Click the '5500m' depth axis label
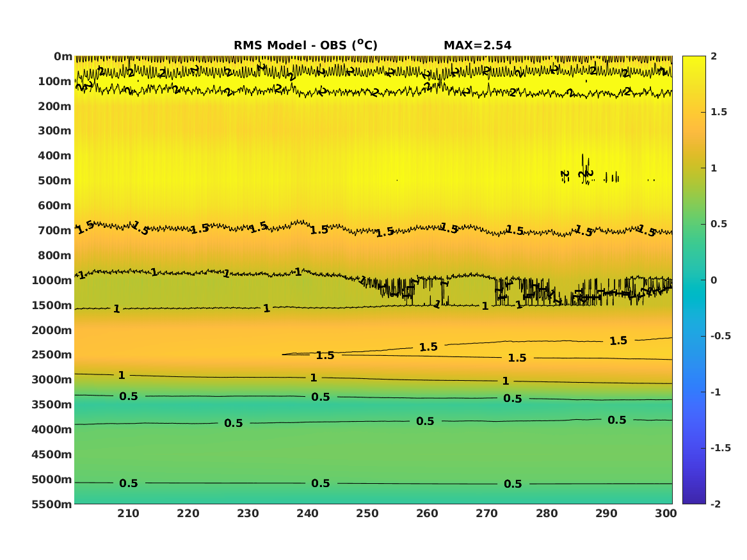 pos(52,504)
